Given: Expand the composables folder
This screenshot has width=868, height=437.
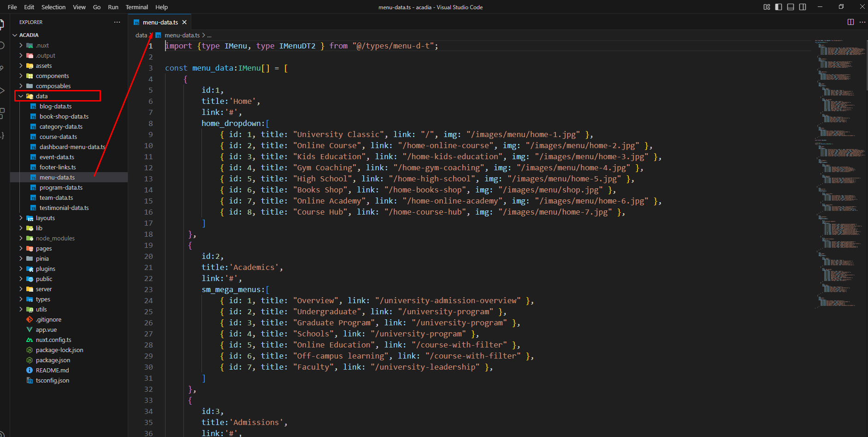Looking at the screenshot, I should tap(69, 86).
